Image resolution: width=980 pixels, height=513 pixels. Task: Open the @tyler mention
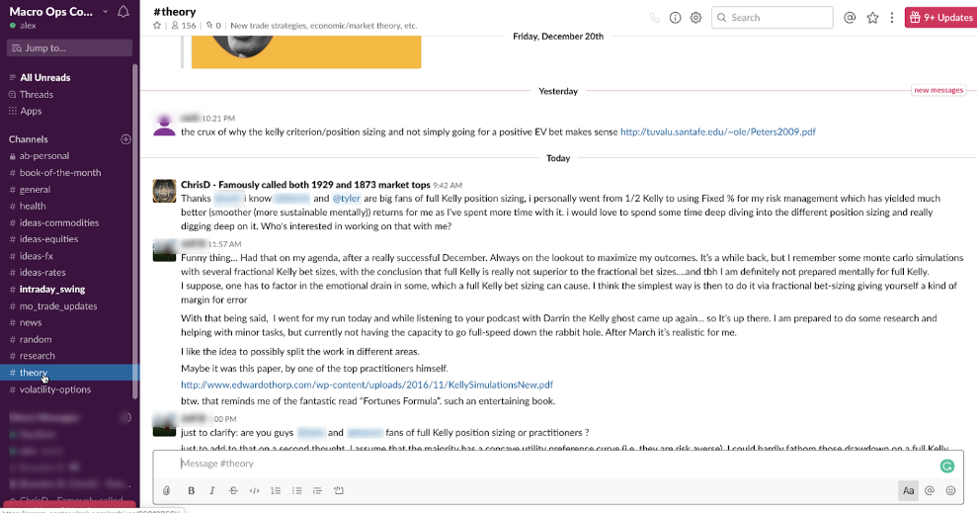click(346, 199)
